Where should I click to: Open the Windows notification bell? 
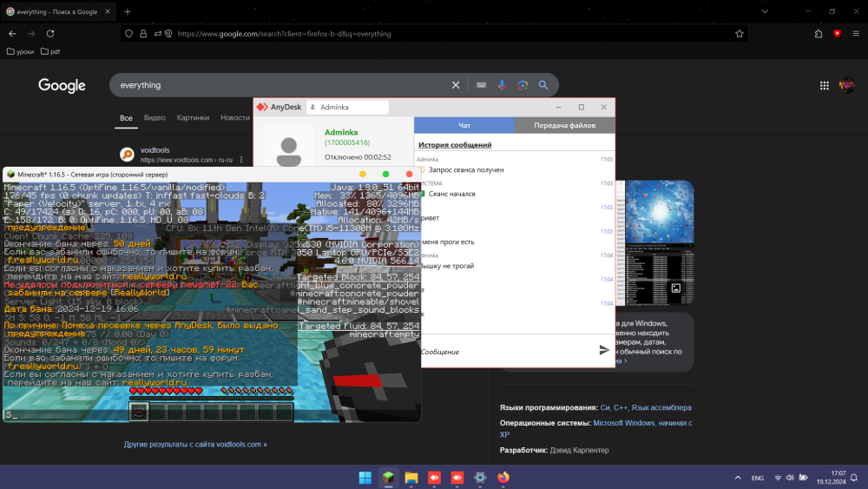click(x=854, y=478)
